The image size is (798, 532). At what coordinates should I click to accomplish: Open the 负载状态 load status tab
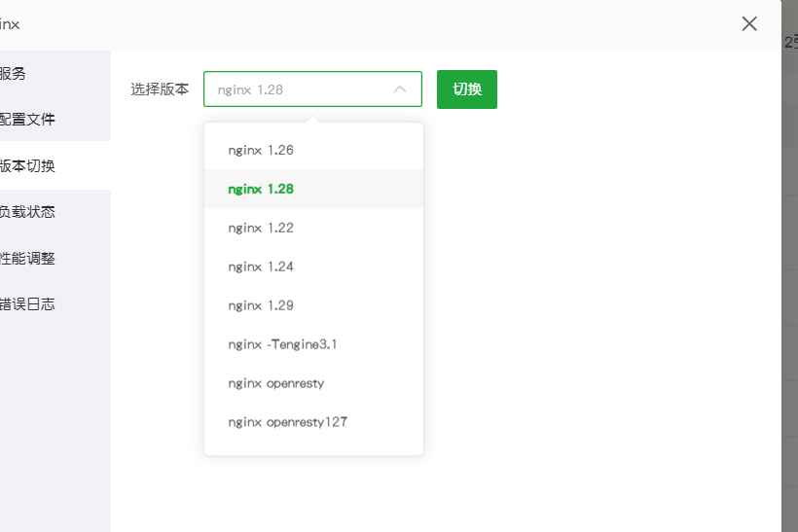[55, 212]
